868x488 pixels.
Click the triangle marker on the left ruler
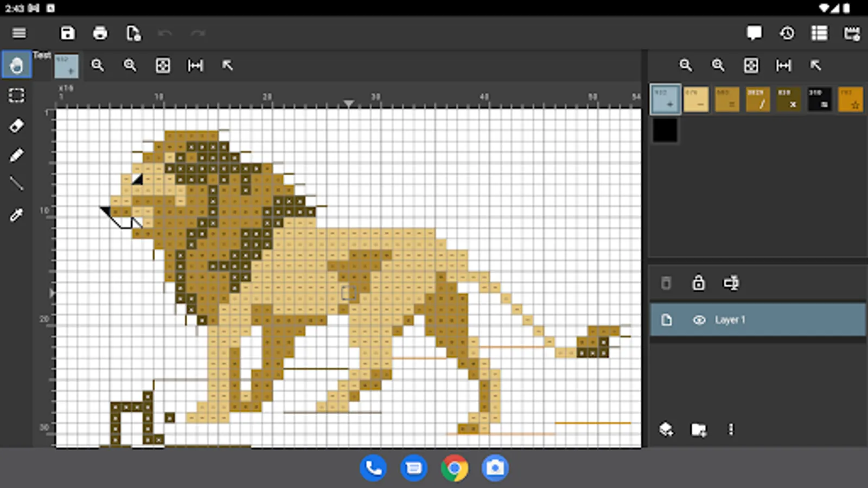52,293
